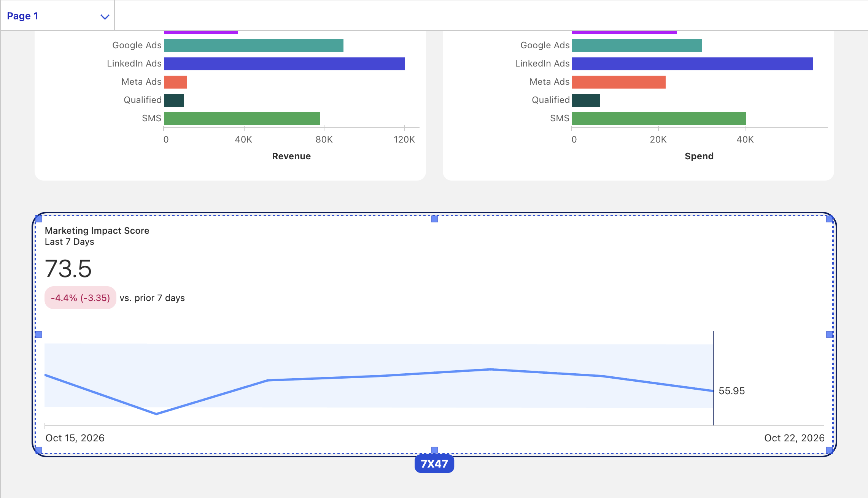Select the Meta Ads bar in Spend chart
Screen dimensions: 868x498
coord(619,82)
